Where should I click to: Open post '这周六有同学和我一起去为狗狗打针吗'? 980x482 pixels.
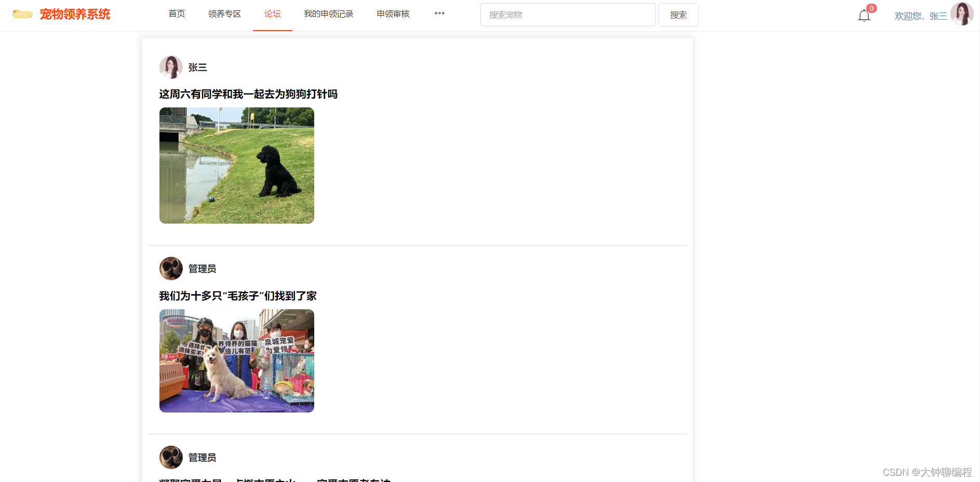[248, 94]
